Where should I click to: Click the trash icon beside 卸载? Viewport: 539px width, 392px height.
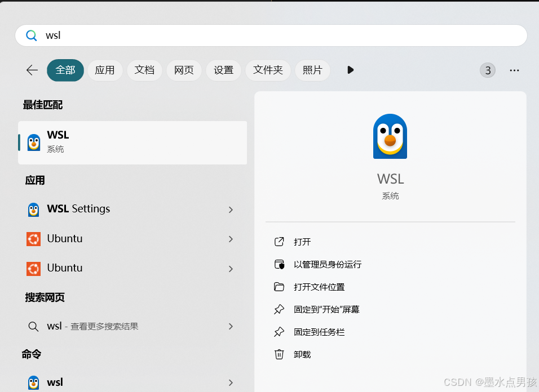[279, 354]
